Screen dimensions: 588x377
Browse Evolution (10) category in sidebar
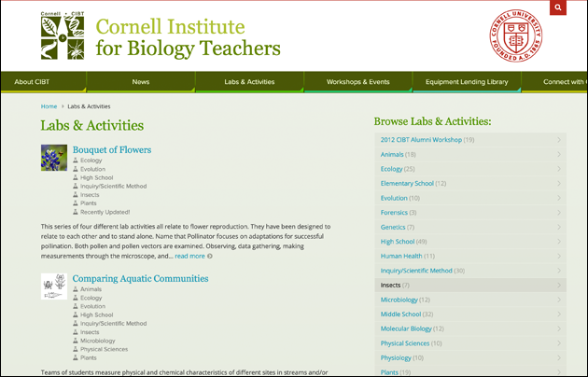470,198
